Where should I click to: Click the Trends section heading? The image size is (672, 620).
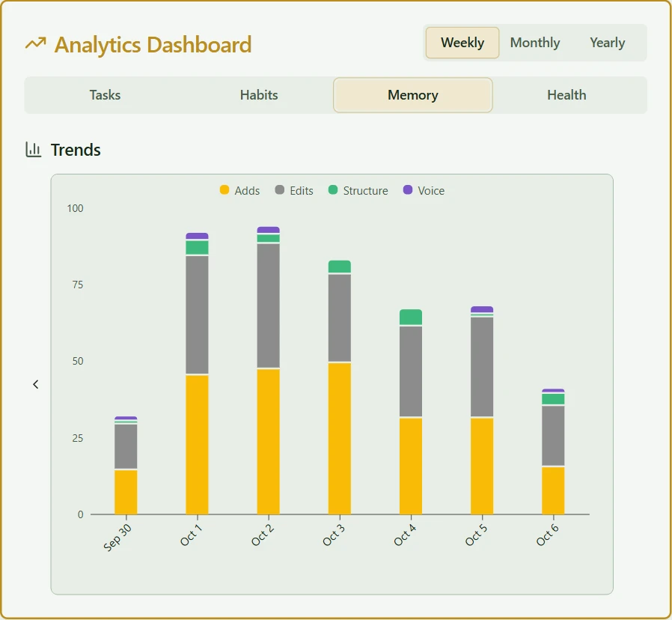[x=76, y=150]
